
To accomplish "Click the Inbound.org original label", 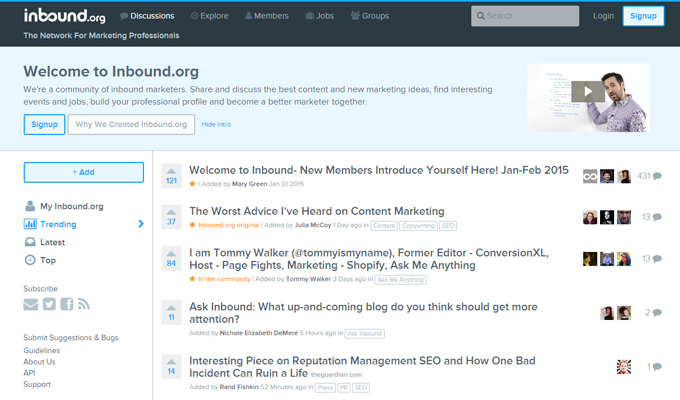I will click(x=229, y=225).
